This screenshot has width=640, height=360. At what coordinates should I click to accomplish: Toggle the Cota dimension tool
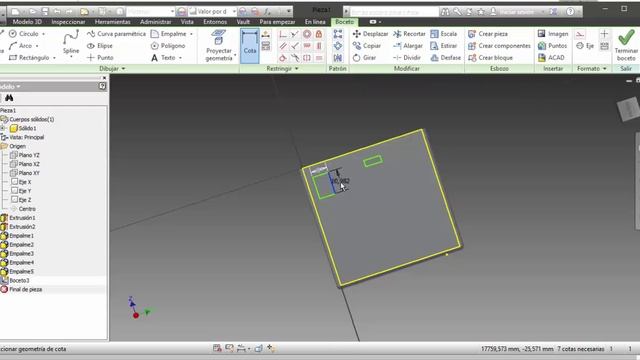click(250, 46)
